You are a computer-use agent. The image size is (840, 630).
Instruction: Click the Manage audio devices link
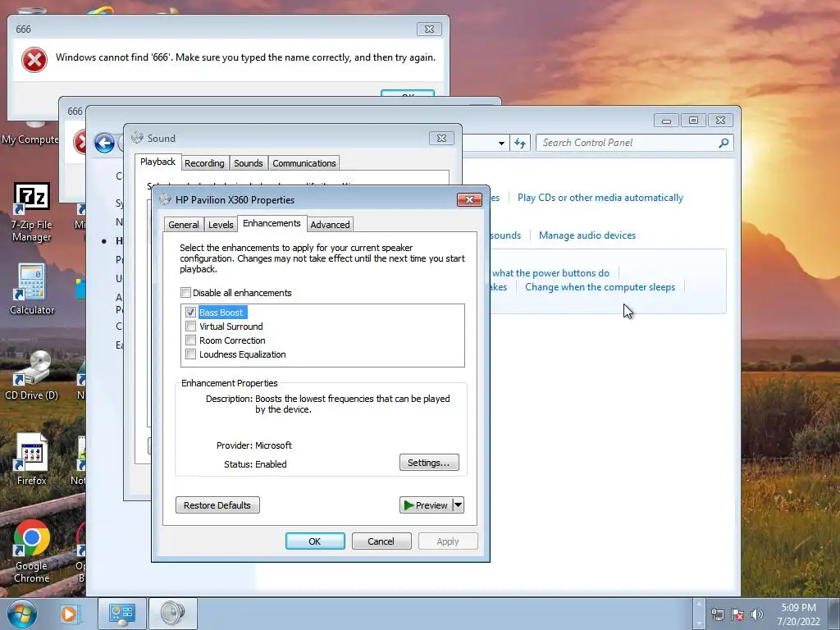click(587, 235)
